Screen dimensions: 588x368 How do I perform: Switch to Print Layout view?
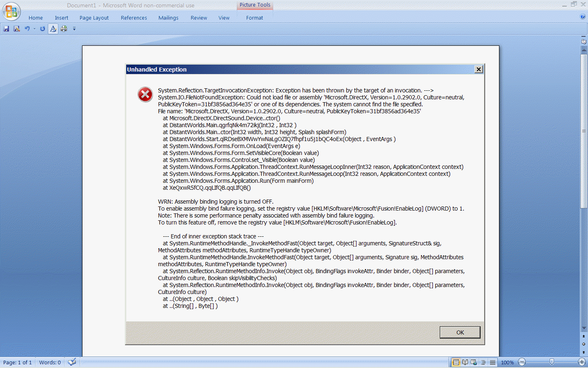pyautogui.click(x=456, y=362)
